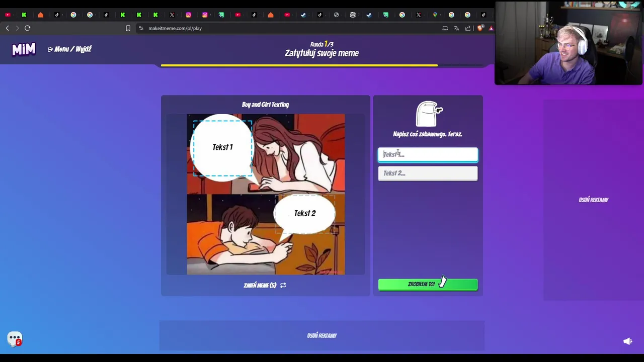The width and height of the screenshot is (644, 362).
Task: Open the translate page icon
Action: pos(456,28)
